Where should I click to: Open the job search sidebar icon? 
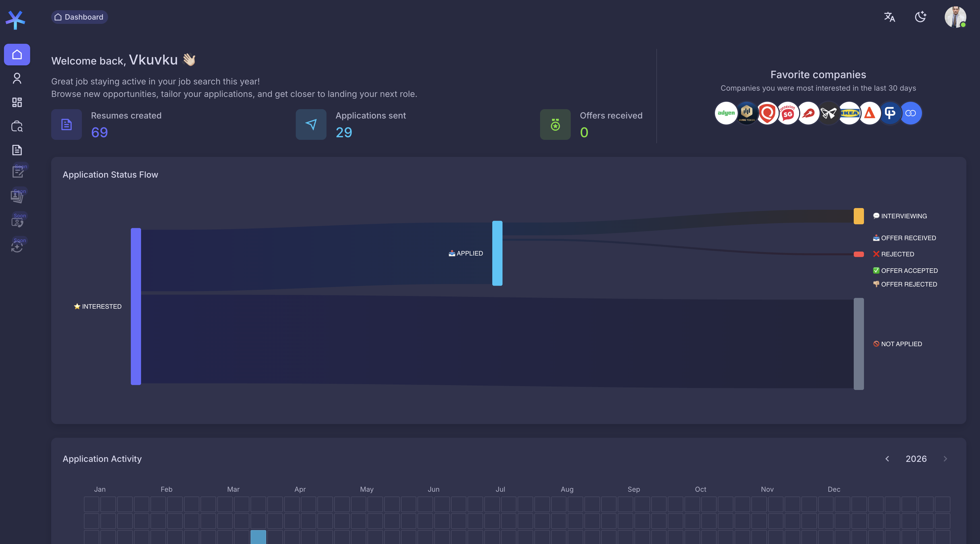[x=17, y=126]
